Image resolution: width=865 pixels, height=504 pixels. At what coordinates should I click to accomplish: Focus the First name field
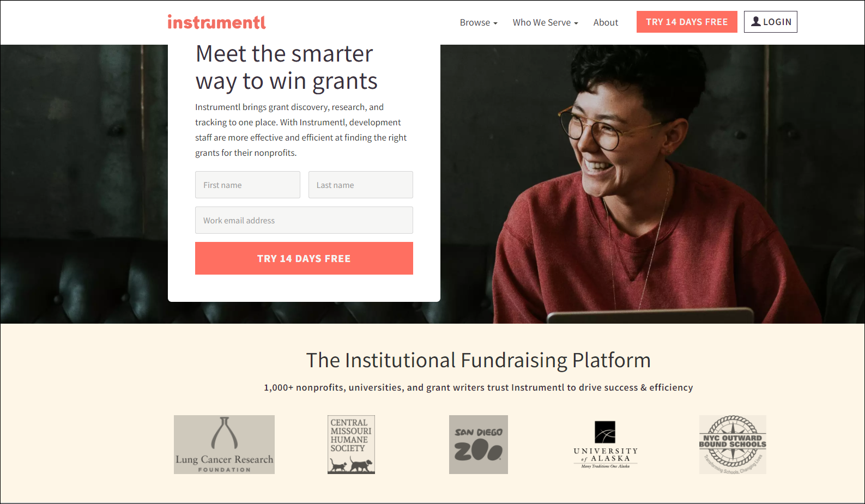[247, 185]
